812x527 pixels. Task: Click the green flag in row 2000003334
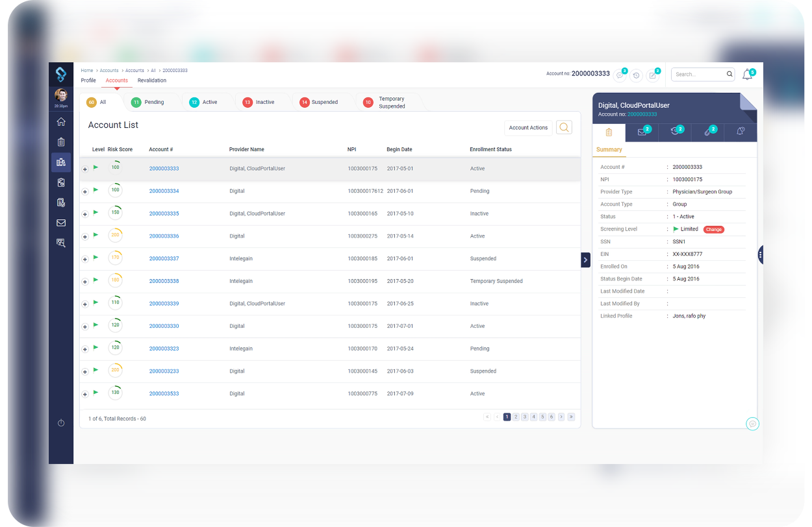(96, 190)
